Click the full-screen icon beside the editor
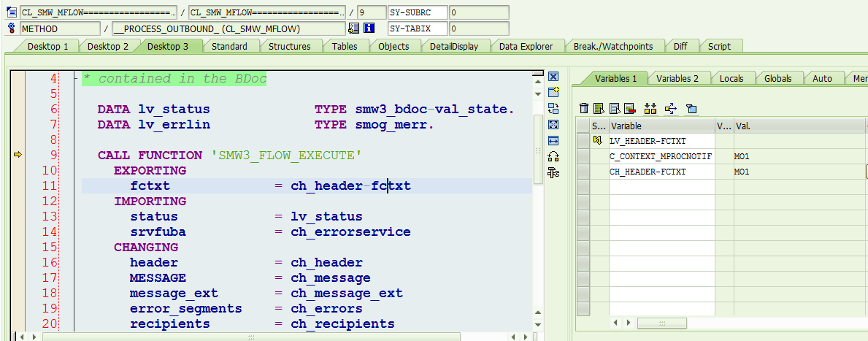This screenshot has height=341, width=868. click(553, 125)
